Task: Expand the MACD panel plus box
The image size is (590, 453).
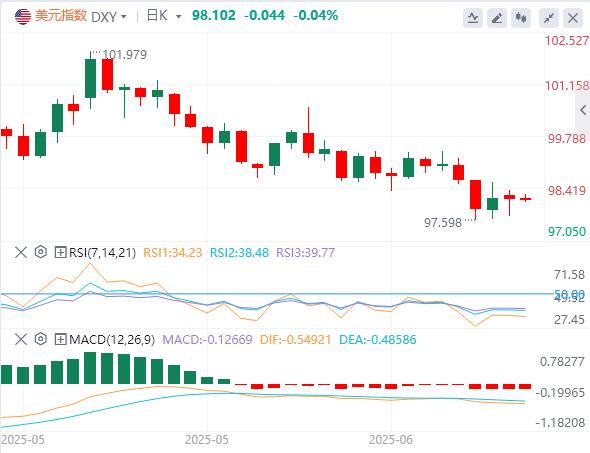Action: click(61, 339)
